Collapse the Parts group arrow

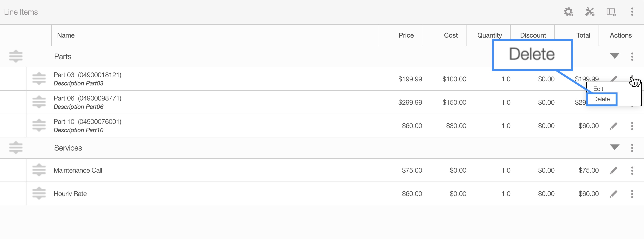pos(614,56)
